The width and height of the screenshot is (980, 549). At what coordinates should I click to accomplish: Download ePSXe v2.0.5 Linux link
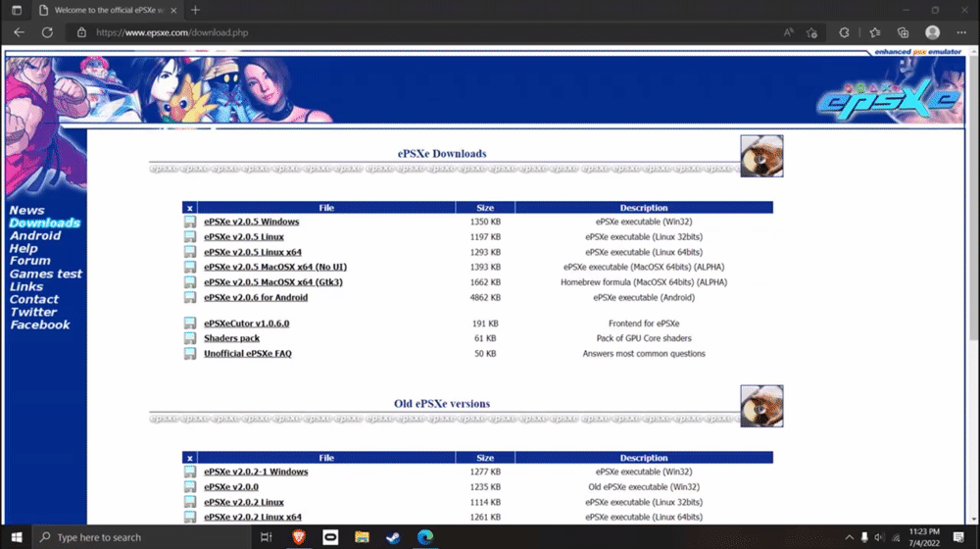coord(244,237)
